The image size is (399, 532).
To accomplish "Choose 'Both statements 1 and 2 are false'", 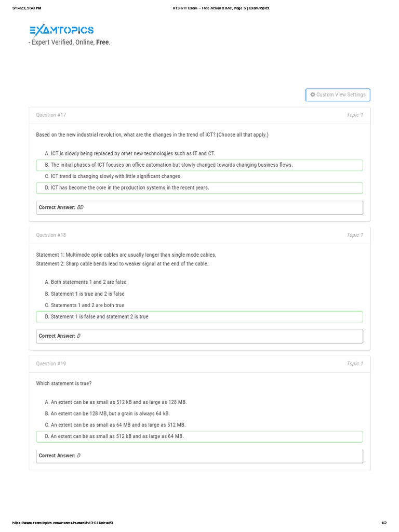I will click(x=86, y=282).
